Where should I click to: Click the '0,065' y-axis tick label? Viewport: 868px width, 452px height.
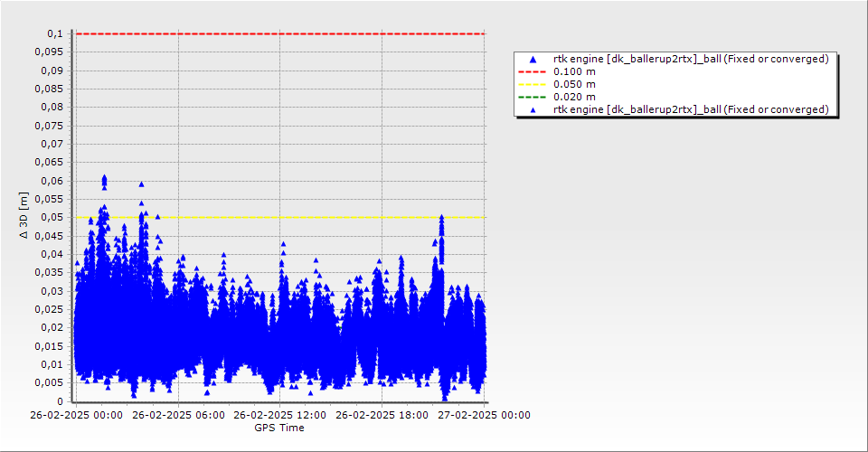tap(49, 163)
